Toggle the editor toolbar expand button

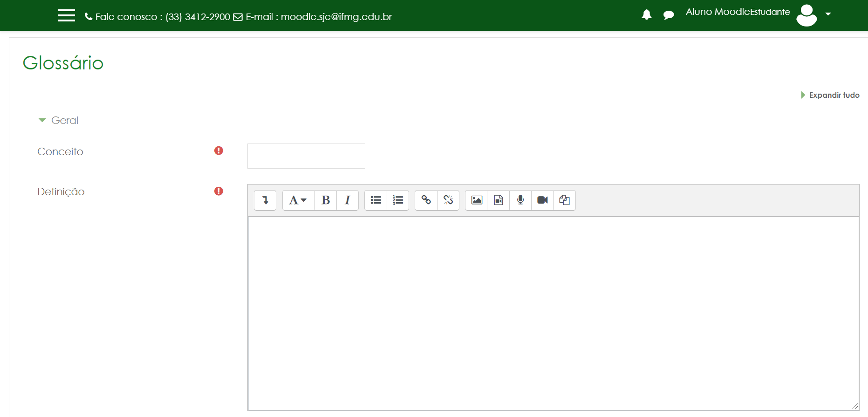[265, 200]
